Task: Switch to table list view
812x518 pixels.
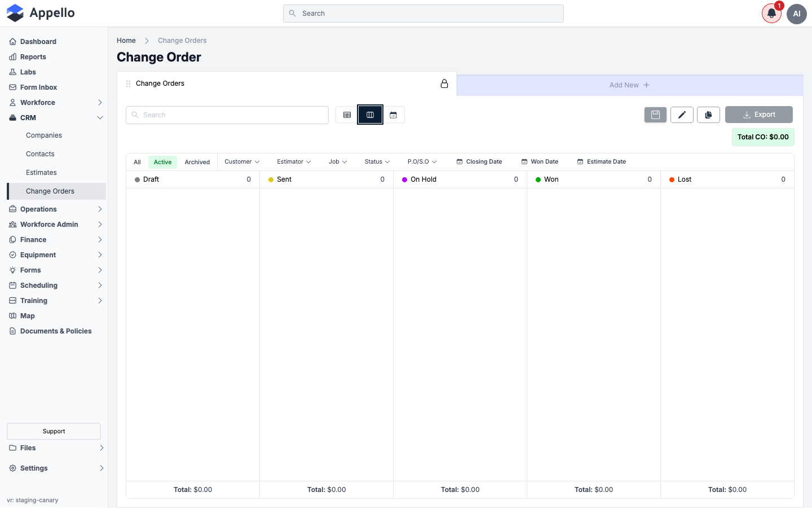Action: [x=347, y=115]
